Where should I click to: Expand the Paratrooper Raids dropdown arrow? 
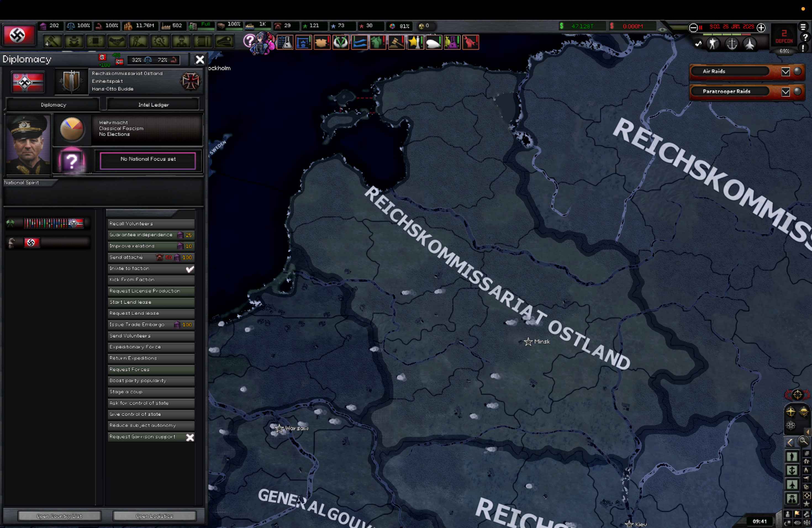coord(785,92)
